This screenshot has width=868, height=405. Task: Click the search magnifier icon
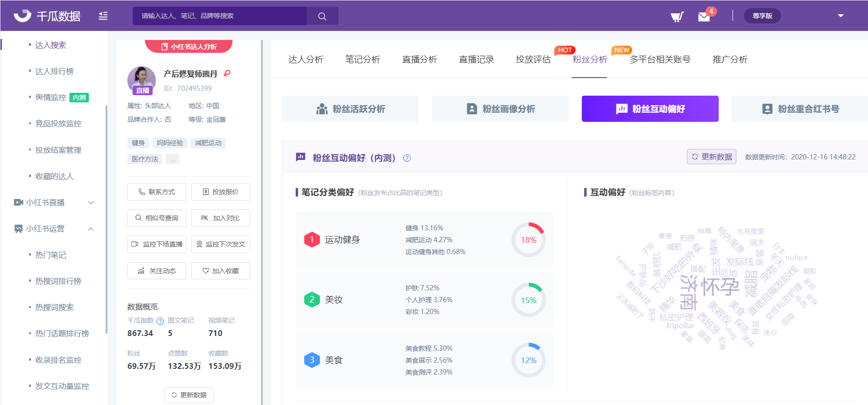click(x=322, y=16)
